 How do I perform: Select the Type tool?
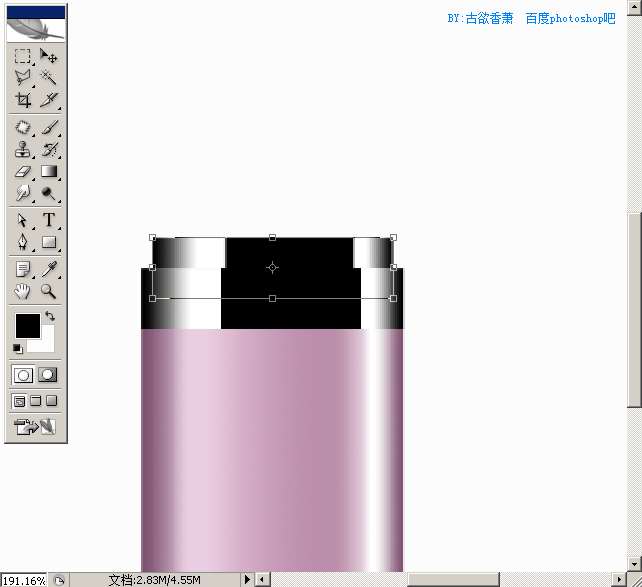(48, 220)
